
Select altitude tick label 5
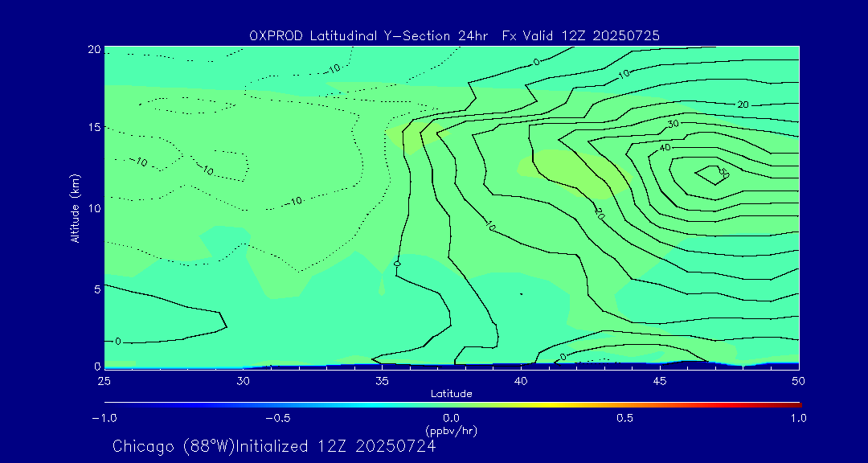click(94, 289)
